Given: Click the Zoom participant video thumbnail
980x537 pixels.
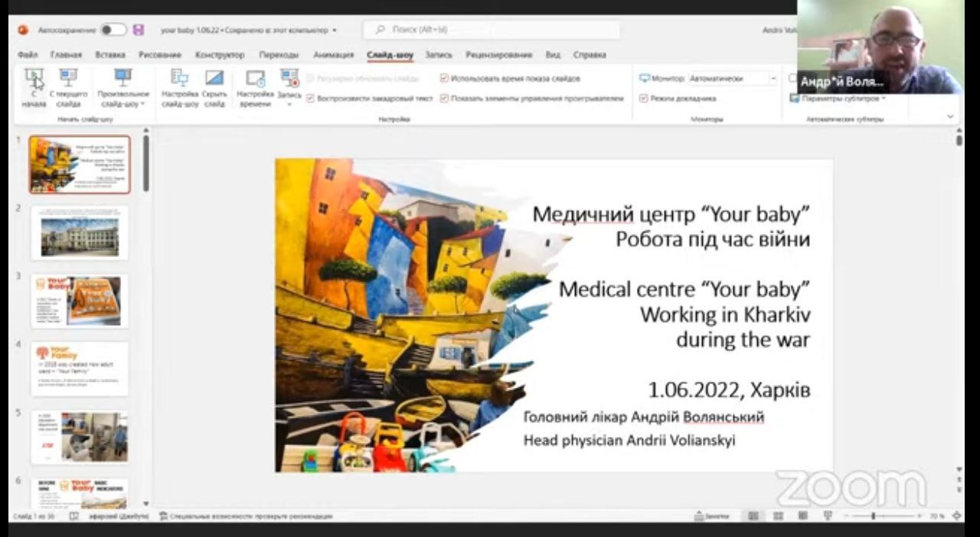Looking at the screenshot, I should 880,47.
